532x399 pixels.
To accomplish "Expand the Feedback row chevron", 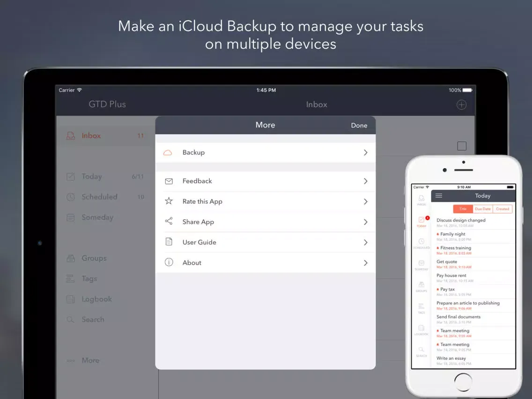I will 365,181.
